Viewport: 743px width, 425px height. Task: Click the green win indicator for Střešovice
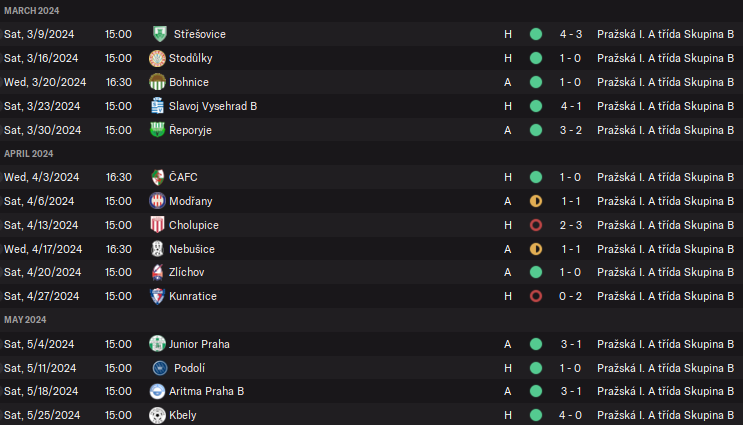(x=536, y=34)
